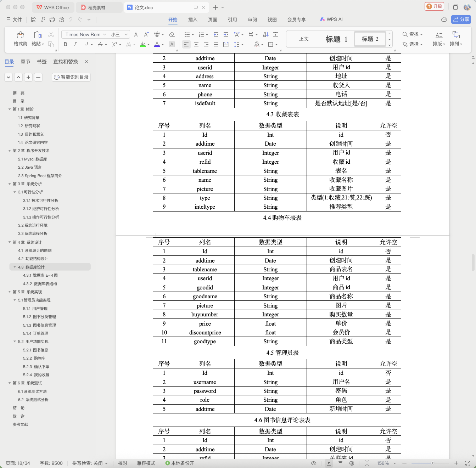This screenshot has width=476, height=468.
Task: Click the font color swatch
Action: (x=157, y=44)
